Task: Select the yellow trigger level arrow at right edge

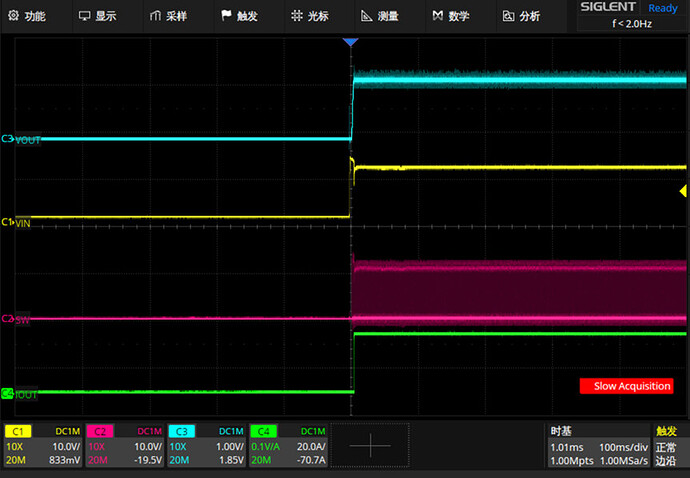Action: [x=683, y=191]
